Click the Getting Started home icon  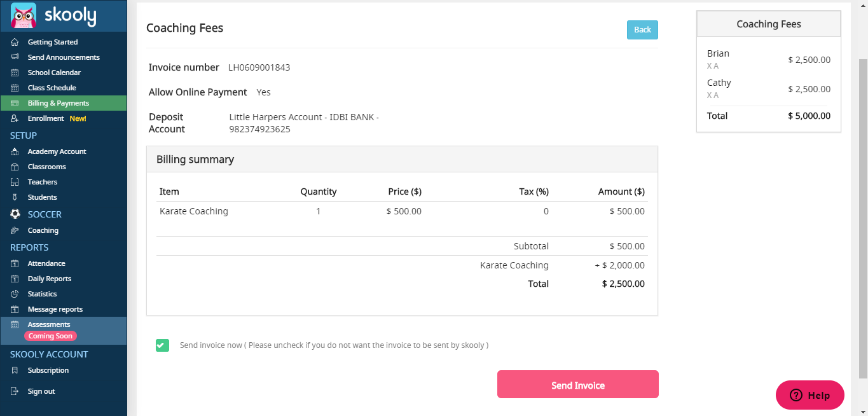point(15,42)
